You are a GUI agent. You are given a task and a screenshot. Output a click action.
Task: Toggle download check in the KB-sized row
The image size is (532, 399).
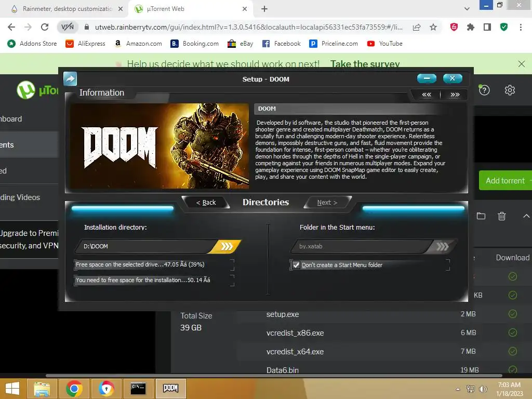click(513, 295)
